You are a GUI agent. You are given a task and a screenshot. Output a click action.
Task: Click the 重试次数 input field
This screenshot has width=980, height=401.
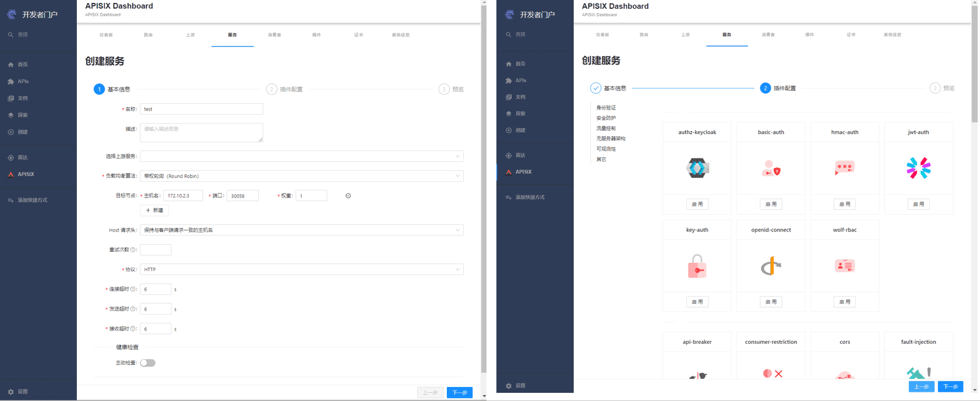(156, 250)
